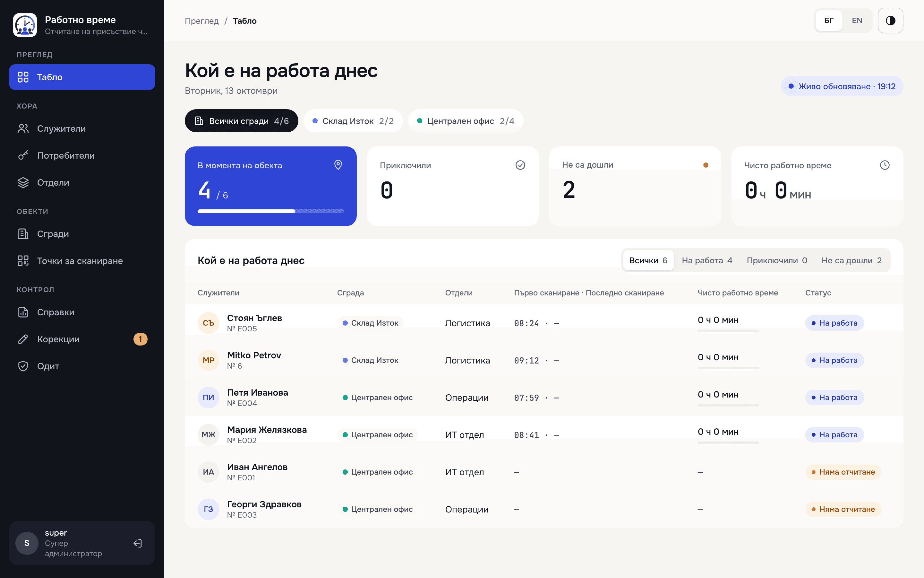
Task: Select the Всички 6 tab
Action: tap(648, 260)
